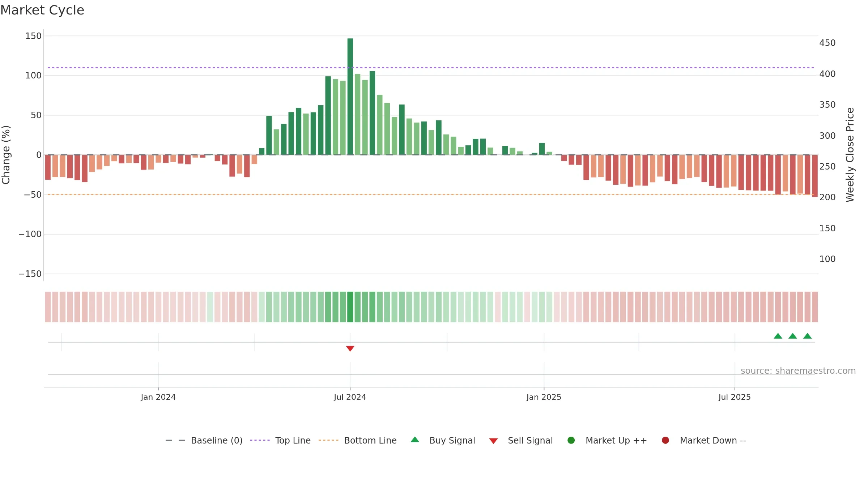Click the red Market Down circle in legend
868x488 pixels.
665,440
